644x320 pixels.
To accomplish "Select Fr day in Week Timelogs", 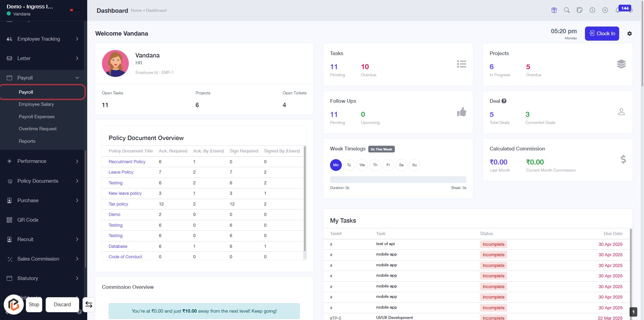I will (x=388, y=165).
